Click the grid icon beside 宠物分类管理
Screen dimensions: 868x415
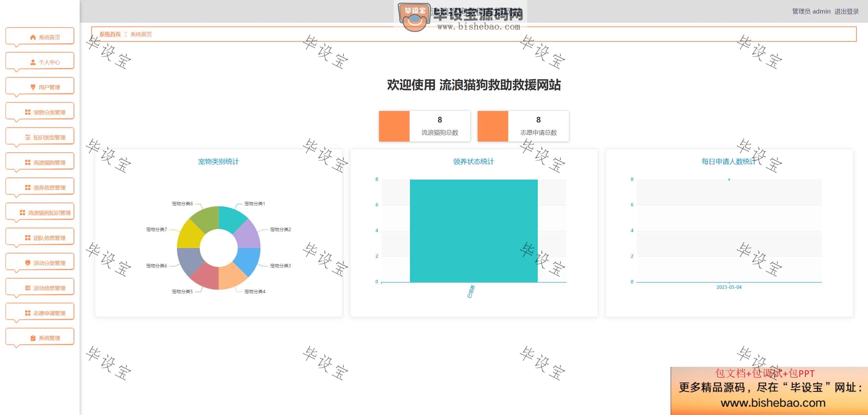[x=28, y=112]
